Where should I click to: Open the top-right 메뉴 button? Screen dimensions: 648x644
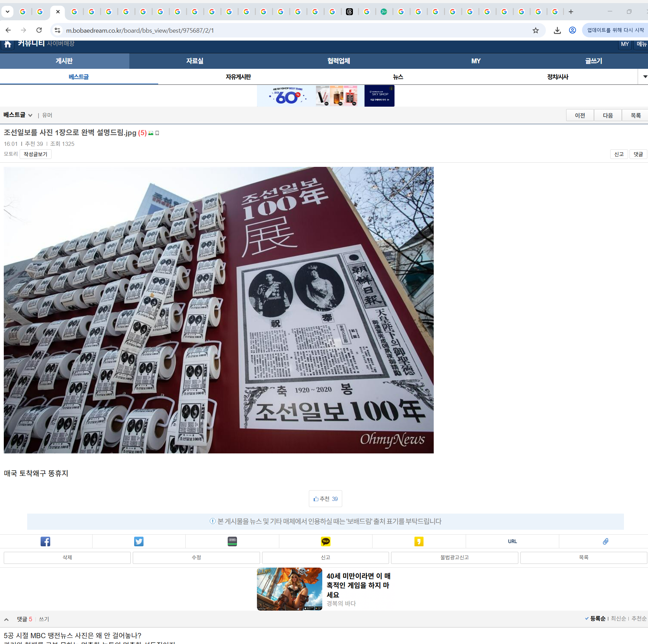tap(641, 44)
